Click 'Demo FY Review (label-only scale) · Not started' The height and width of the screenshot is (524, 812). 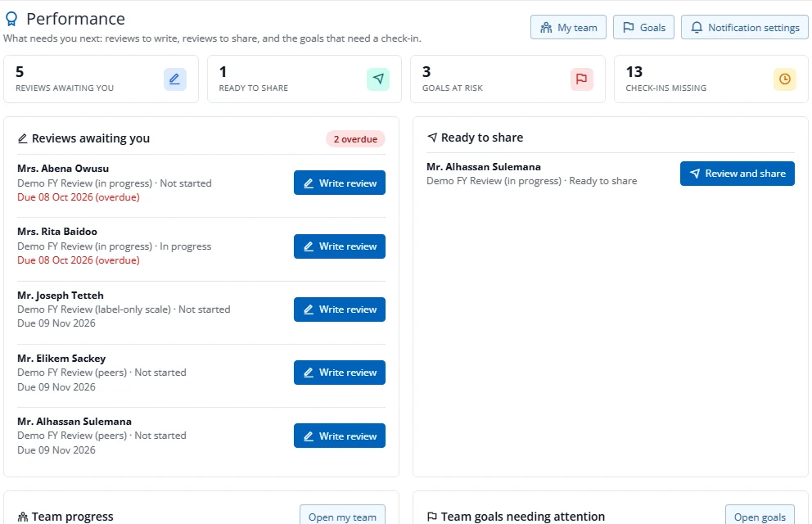[124, 309]
